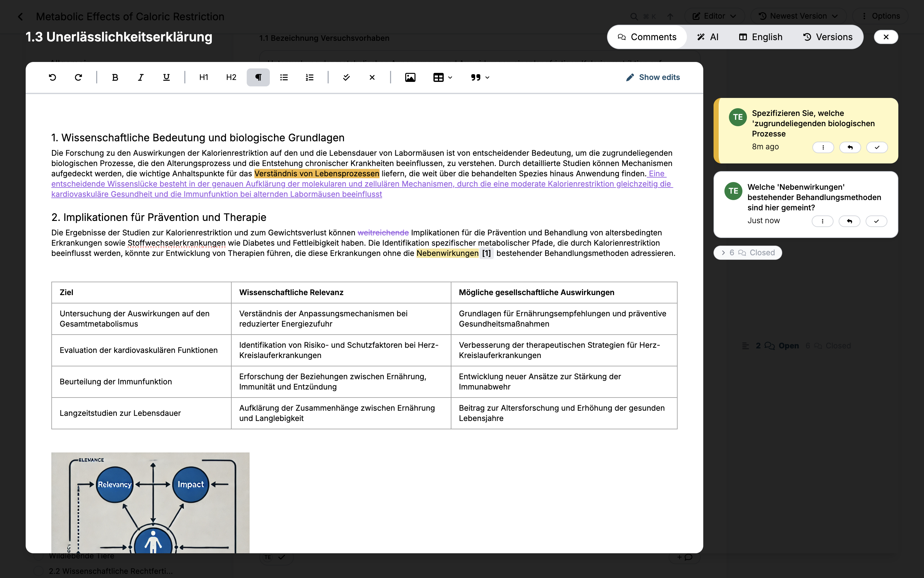Click cell 'Beurteilung der Immunfunktion'
The width and height of the screenshot is (924, 578).
click(141, 381)
